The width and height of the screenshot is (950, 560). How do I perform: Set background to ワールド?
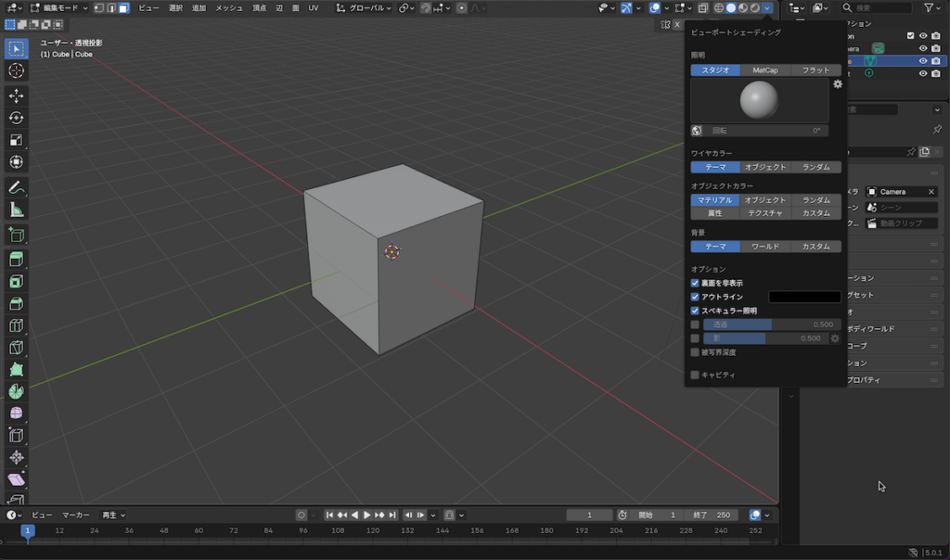tap(765, 247)
